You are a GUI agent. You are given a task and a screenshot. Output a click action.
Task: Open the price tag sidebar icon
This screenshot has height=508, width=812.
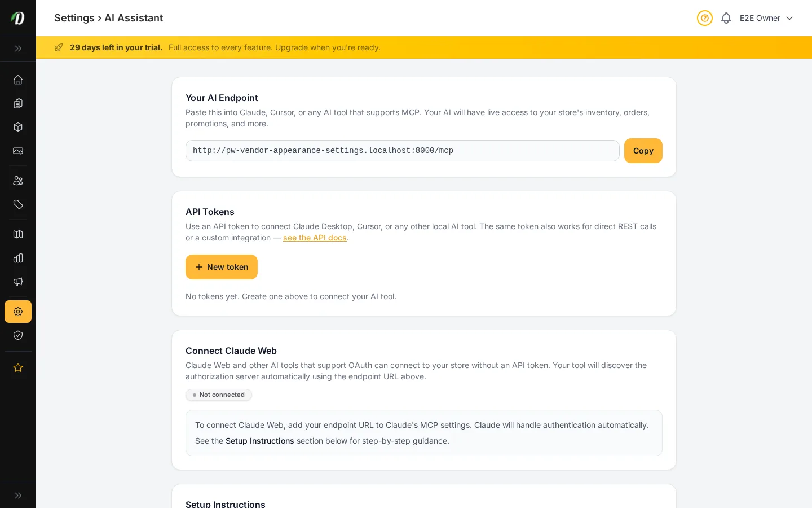click(x=18, y=204)
